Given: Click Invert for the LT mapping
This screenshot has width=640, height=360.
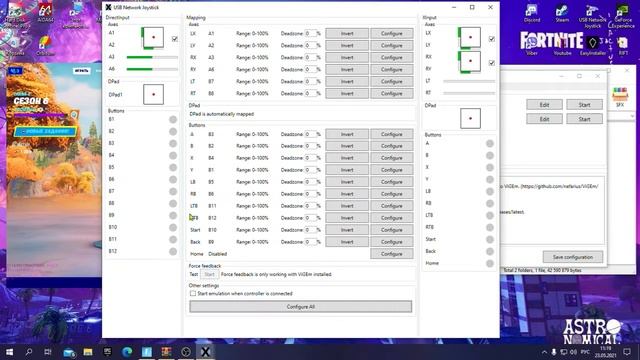Looking at the screenshot, I should pos(347,81).
